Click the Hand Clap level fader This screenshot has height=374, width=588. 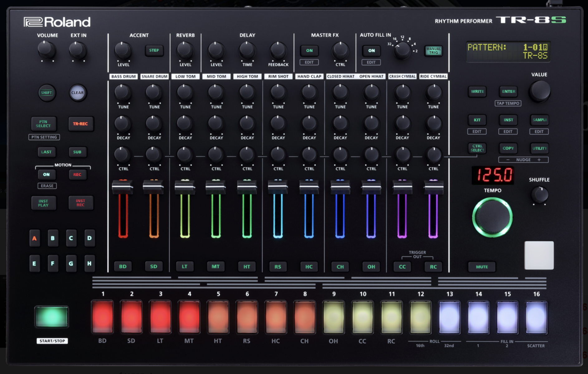click(309, 187)
